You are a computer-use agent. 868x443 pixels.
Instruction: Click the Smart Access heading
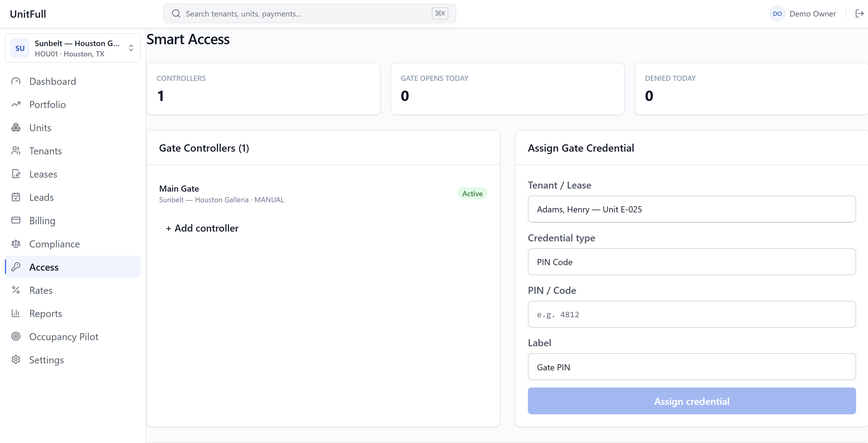click(188, 39)
